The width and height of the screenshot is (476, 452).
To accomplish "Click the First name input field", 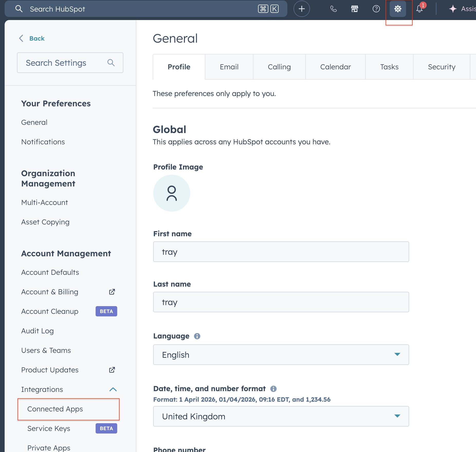I will (281, 252).
